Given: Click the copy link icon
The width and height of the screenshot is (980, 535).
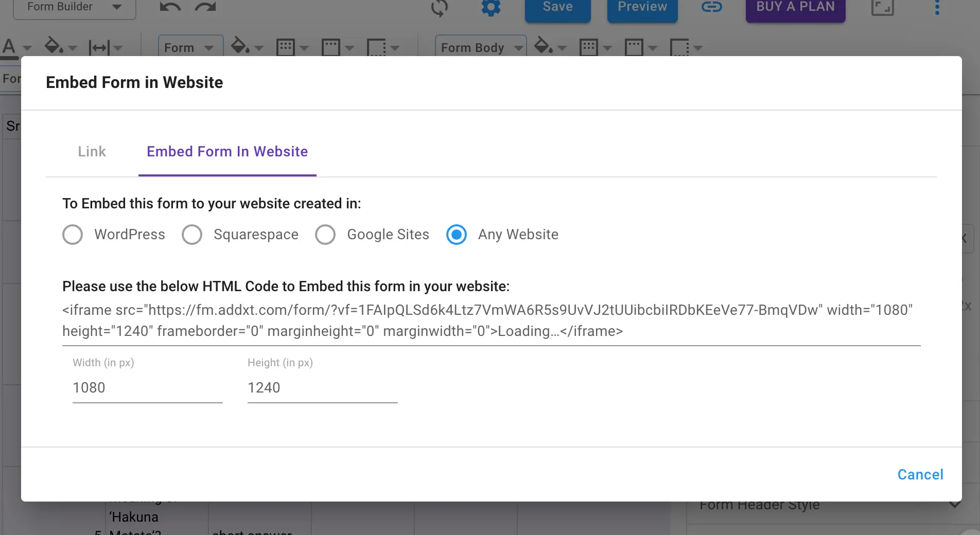Looking at the screenshot, I should coord(711,7).
